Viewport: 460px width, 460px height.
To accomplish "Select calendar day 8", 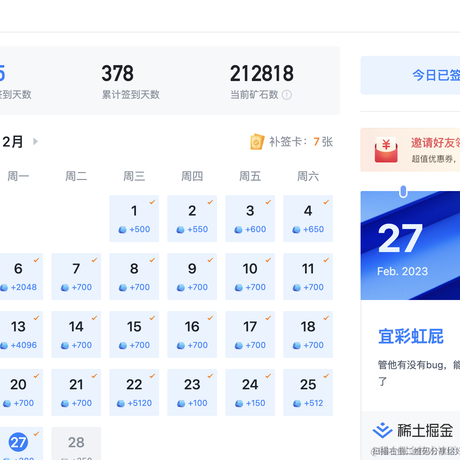I will tap(134, 276).
